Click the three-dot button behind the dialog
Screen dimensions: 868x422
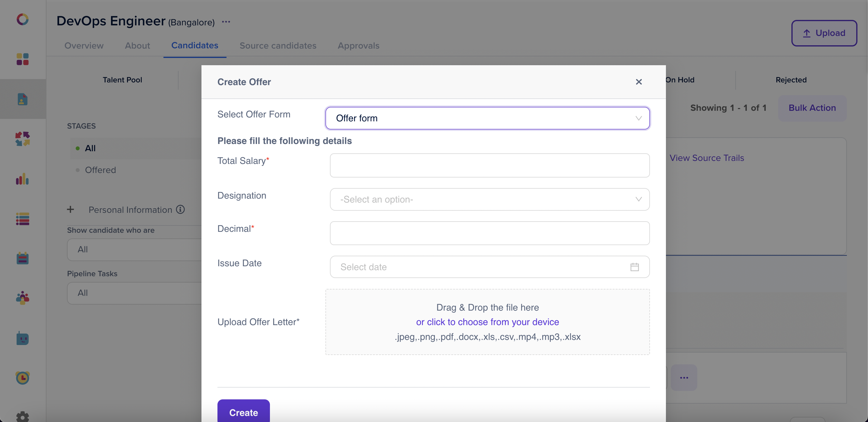point(684,377)
